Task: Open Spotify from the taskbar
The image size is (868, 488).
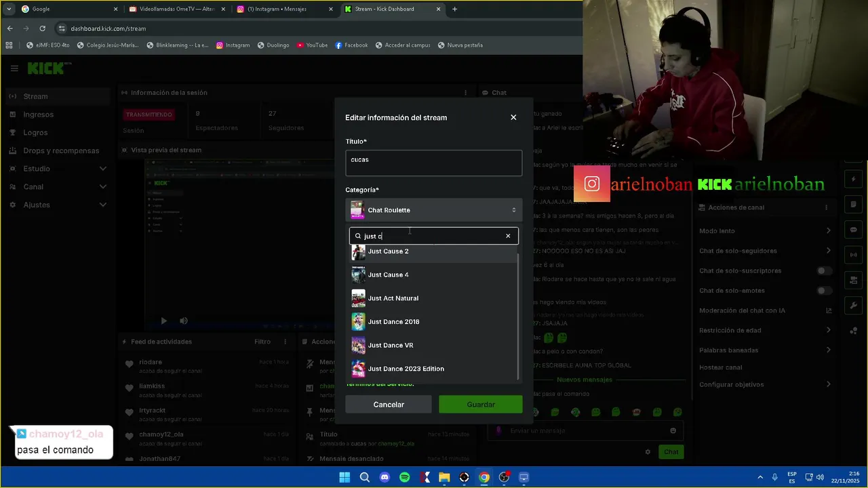Action: point(405,477)
